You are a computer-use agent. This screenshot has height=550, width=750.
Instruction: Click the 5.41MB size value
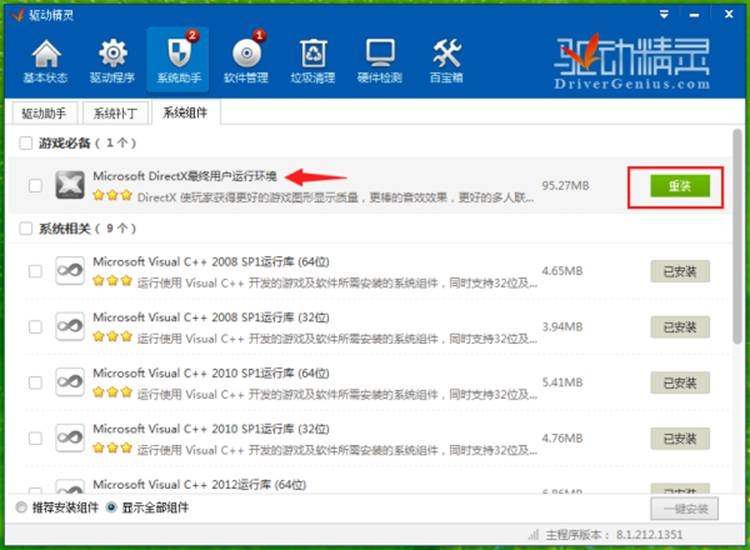pyautogui.click(x=562, y=383)
